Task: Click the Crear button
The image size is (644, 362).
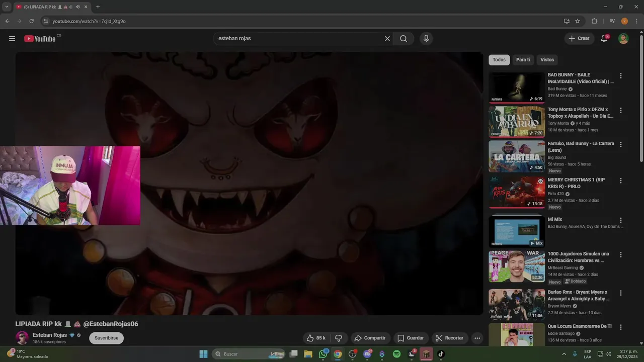Action: pos(579,39)
